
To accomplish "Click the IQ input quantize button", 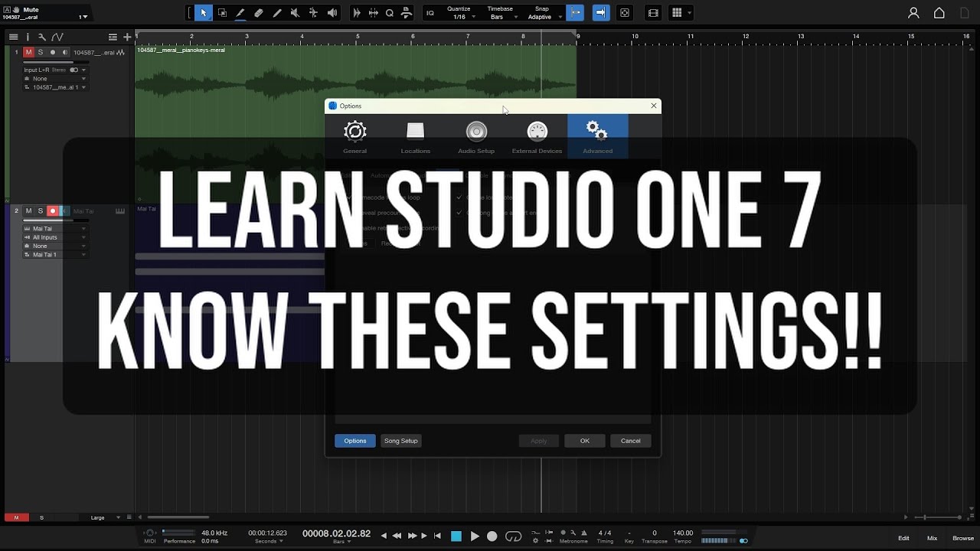I will pyautogui.click(x=430, y=13).
